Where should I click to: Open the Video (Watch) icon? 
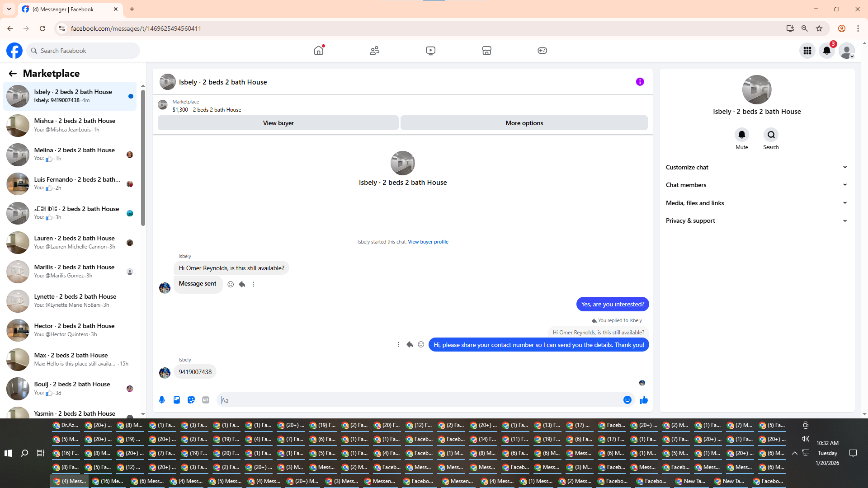pos(431,51)
